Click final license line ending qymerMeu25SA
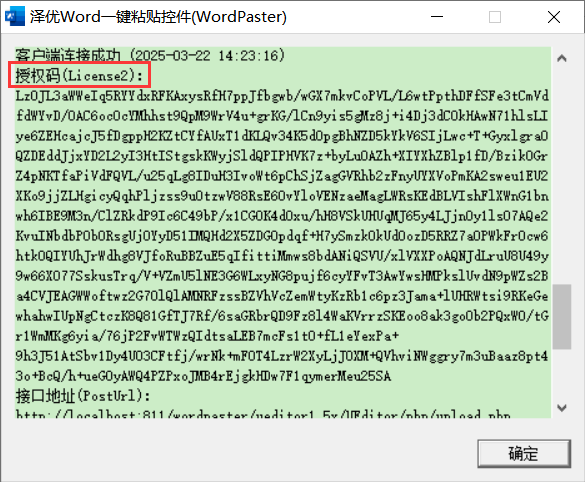Viewport: 585px width, 482px height. point(203,376)
